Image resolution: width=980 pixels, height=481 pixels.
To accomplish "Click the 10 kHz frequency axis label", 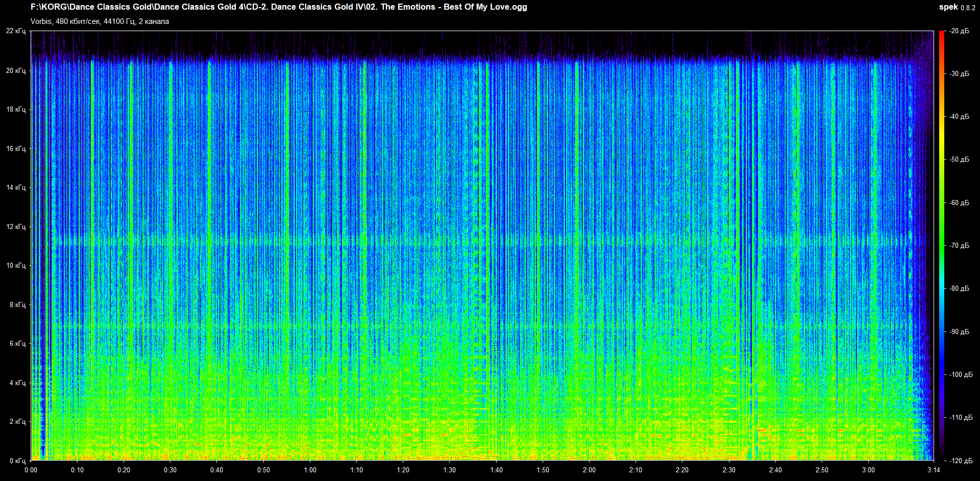I will coord(16,265).
